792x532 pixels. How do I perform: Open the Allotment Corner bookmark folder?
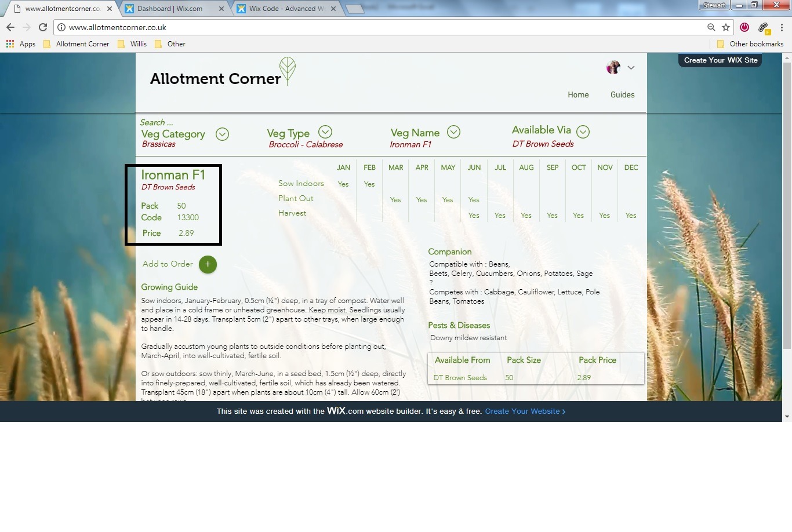[x=77, y=44]
